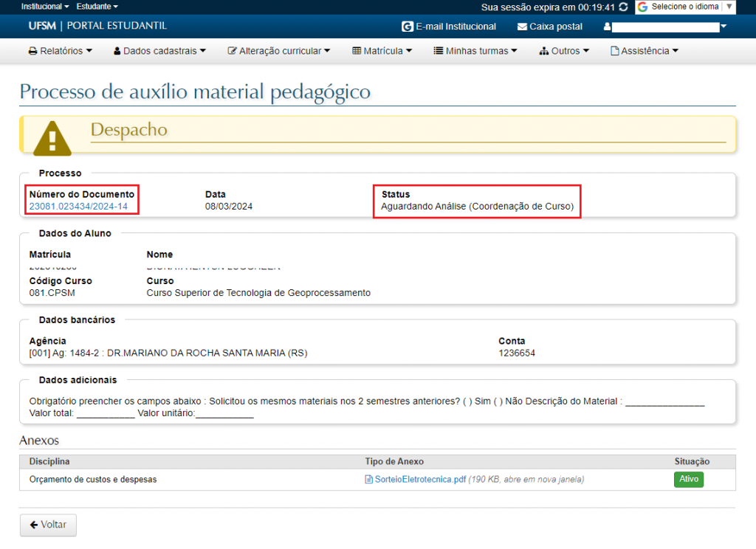Click the Caixa postal envelope icon
The width and height of the screenshot is (756, 549).
523,27
